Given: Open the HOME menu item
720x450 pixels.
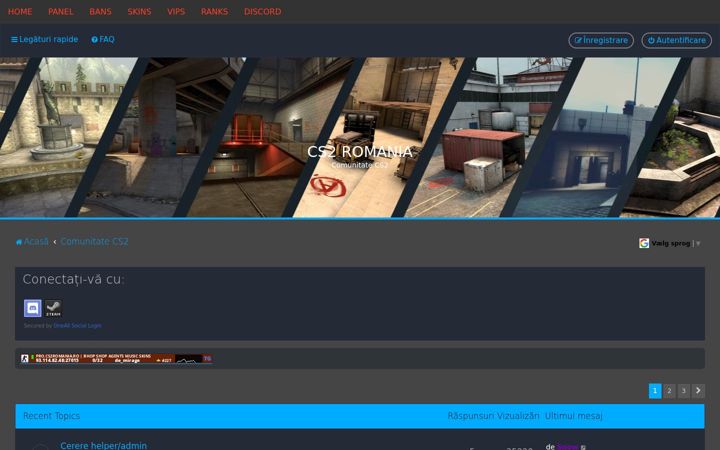Looking at the screenshot, I should tap(20, 12).
